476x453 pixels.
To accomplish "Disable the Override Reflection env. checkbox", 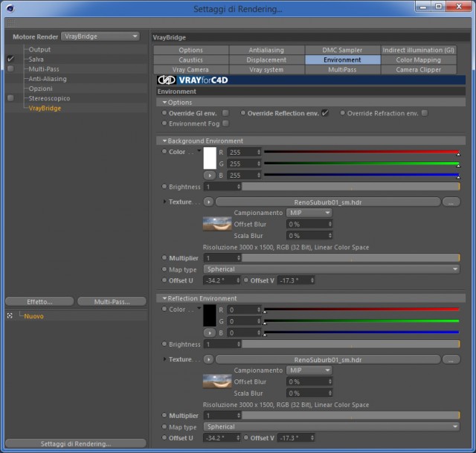I will 325,113.
